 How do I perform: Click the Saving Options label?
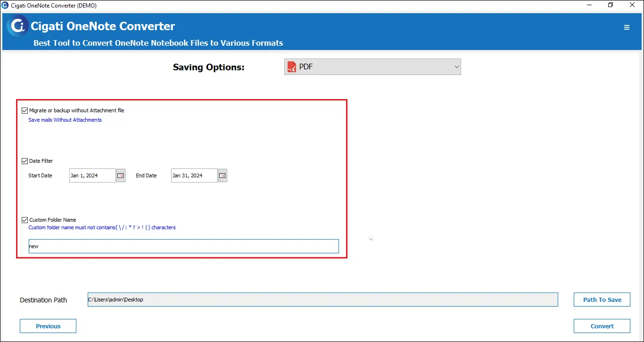208,67
